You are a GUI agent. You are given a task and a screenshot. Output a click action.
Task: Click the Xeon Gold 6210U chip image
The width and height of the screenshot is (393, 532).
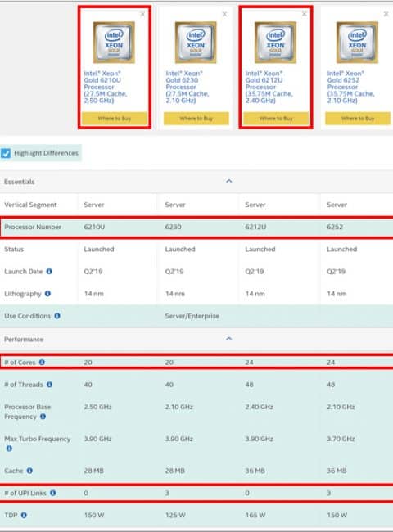114,43
